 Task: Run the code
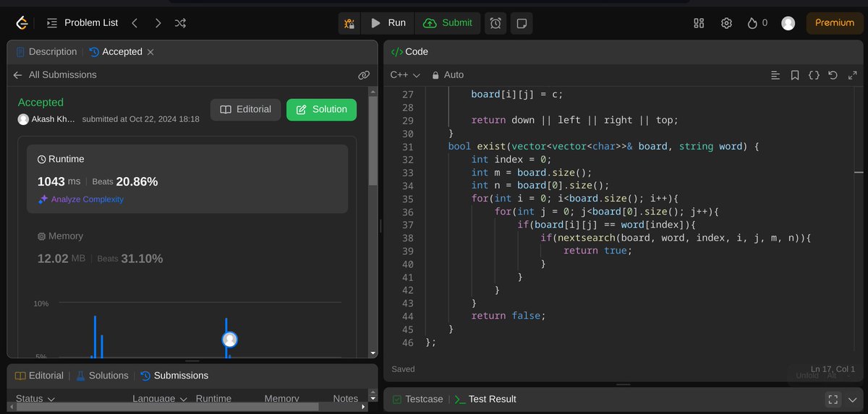[x=388, y=23]
